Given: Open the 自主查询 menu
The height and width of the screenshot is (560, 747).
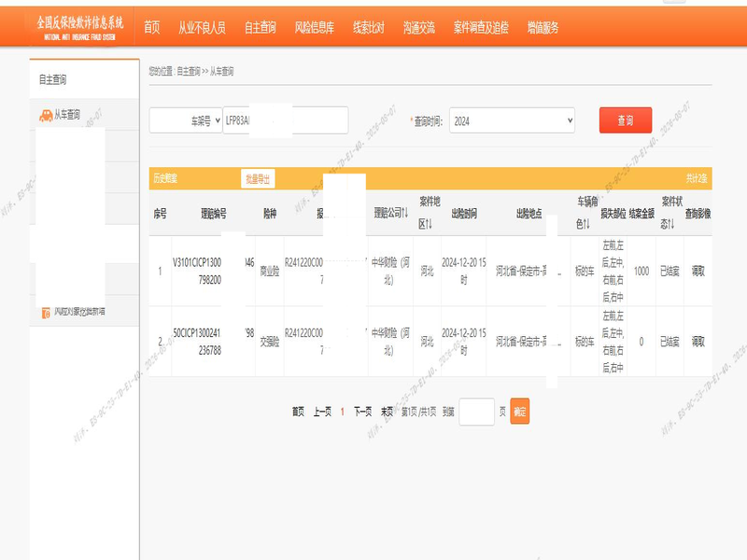Looking at the screenshot, I should [x=261, y=27].
